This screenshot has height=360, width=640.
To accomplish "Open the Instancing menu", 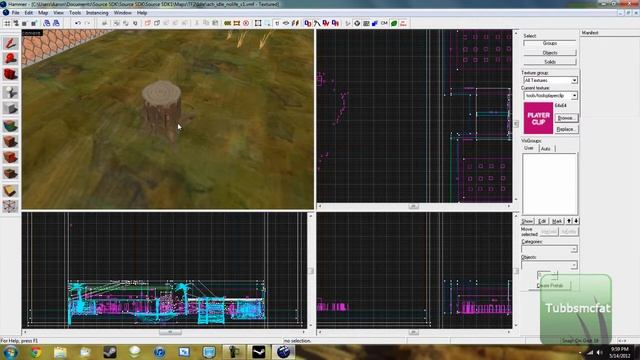I will click(97, 13).
